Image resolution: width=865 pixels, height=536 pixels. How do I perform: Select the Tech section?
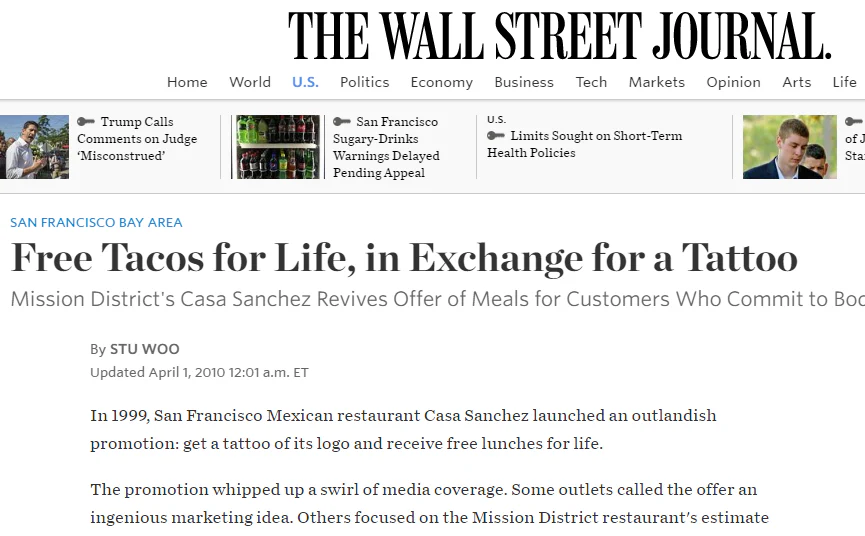pos(591,82)
